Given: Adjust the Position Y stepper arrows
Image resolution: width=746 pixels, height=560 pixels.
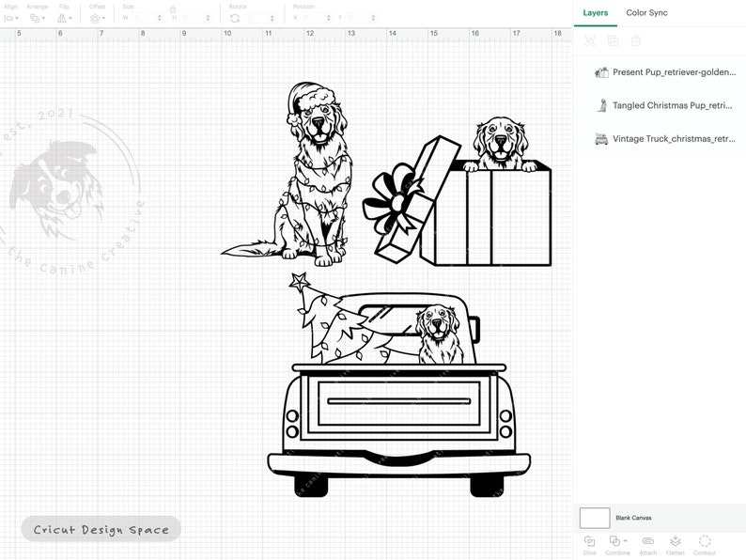Looking at the screenshot, I should point(374,18).
